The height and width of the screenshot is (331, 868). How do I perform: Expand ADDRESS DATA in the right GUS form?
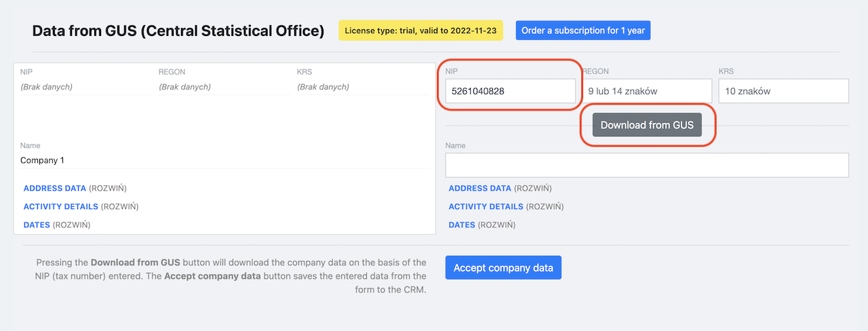(480, 189)
